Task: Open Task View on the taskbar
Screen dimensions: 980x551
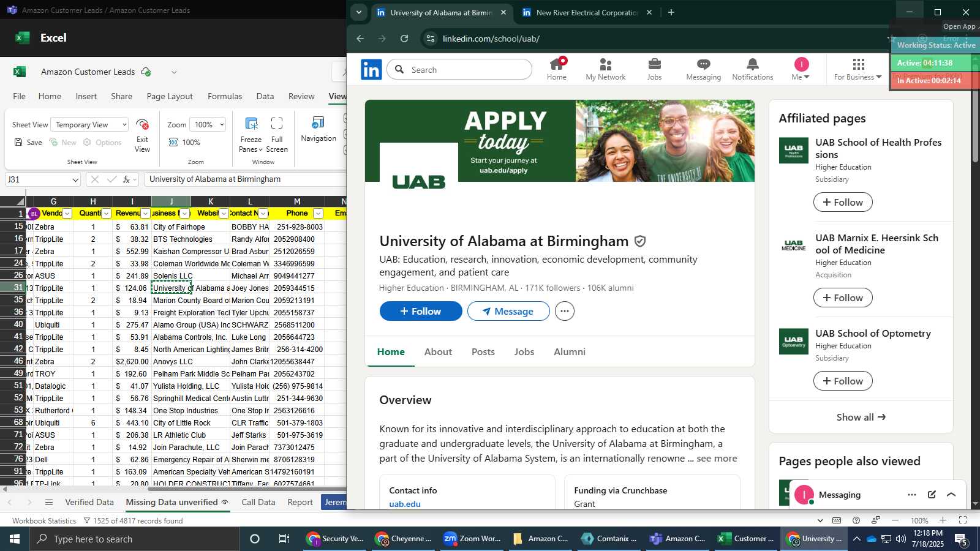Action: 284,539
